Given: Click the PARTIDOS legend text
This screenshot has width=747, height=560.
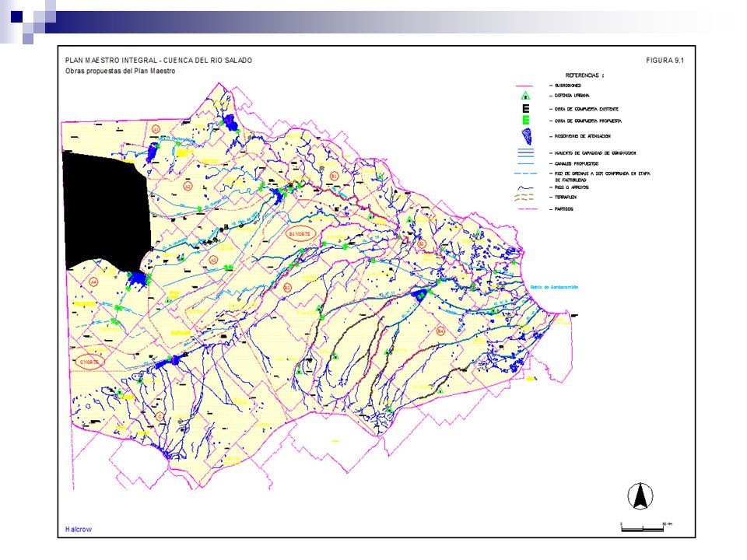Looking at the screenshot, I should click(x=564, y=209).
